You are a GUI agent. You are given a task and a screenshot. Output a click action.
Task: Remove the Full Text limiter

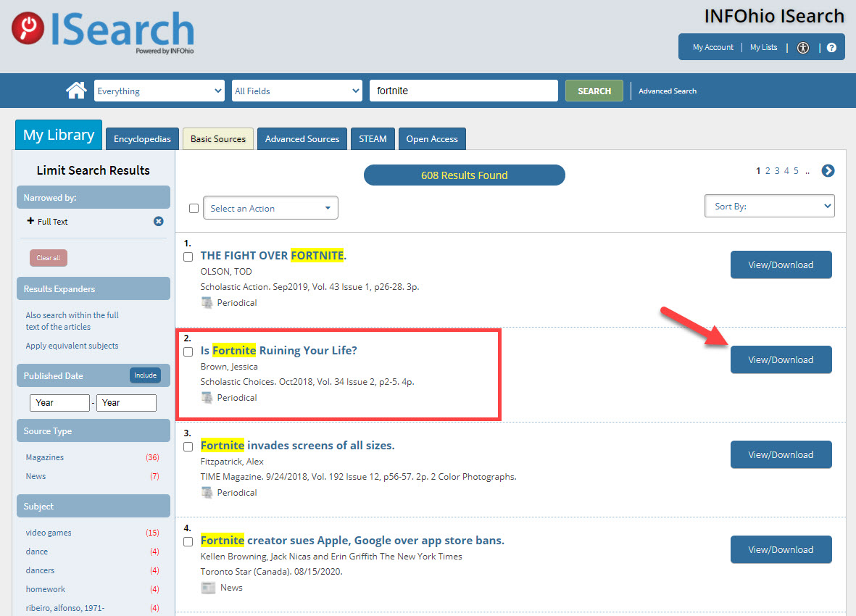(x=158, y=221)
